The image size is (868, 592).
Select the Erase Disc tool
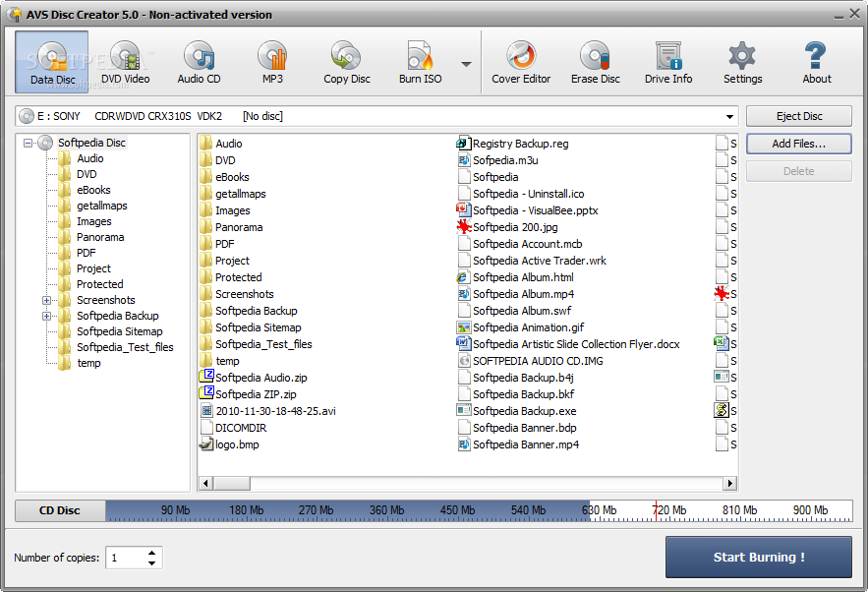[595, 62]
